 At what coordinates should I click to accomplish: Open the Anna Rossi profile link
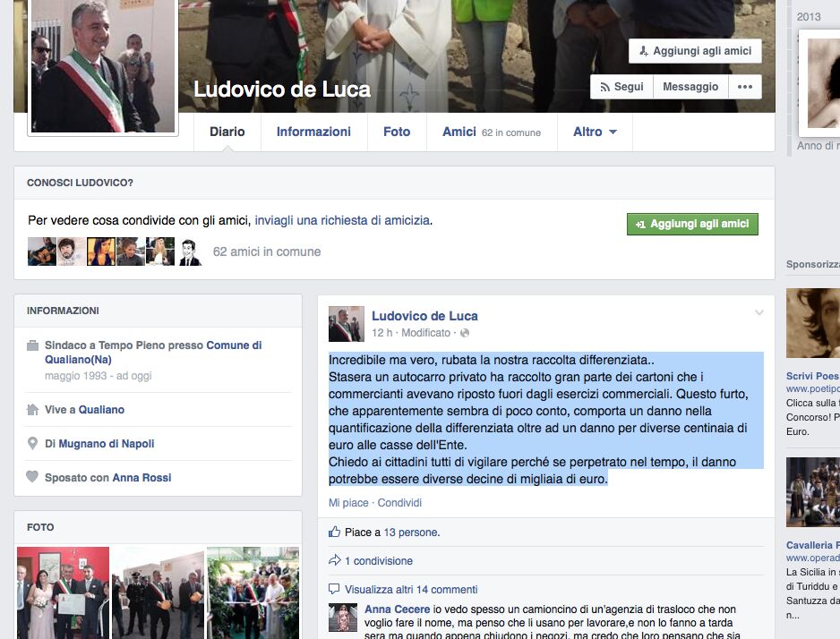(x=142, y=477)
